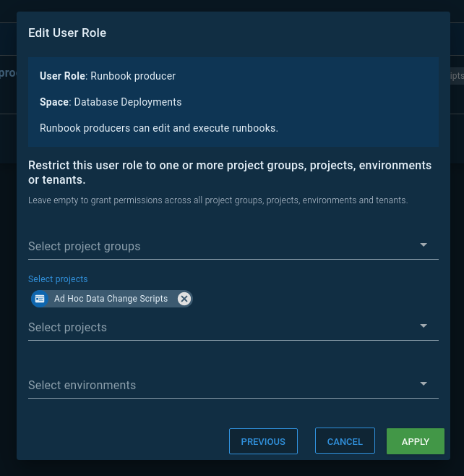The width and height of the screenshot is (464, 476).
Task: Click the project icon on the Ad Hoc chip
Action: click(40, 299)
